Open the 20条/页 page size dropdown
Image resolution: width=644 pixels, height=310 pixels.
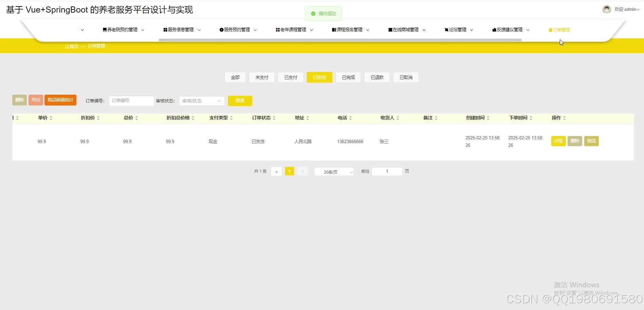point(334,172)
